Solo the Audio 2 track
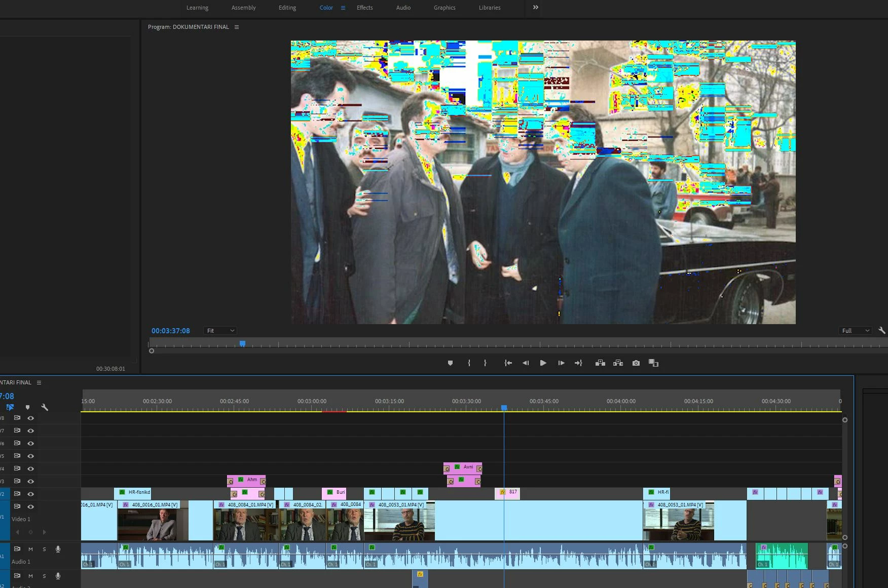The image size is (888, 588). pos(44,576)
